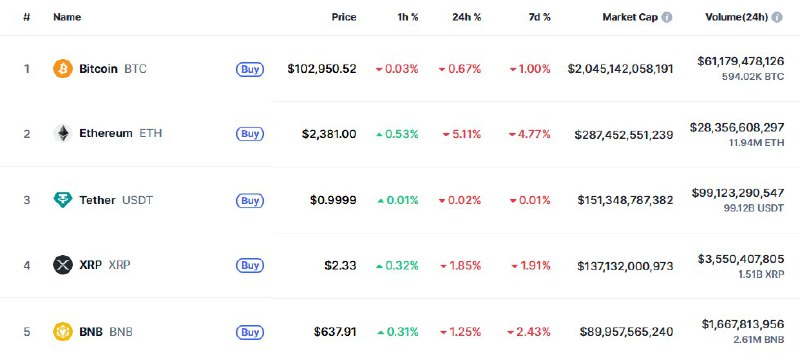Click the Buy button in the XRP row
The width and height of the screenshot is (800, 361).
250,266
